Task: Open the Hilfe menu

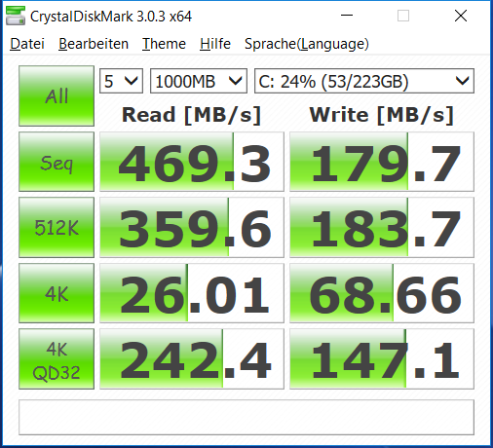Action: pos(215,44)
